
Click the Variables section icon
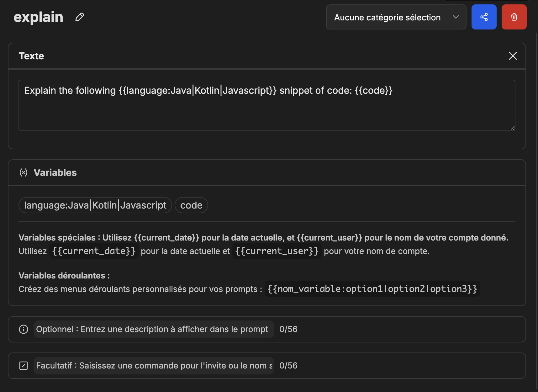24,172
